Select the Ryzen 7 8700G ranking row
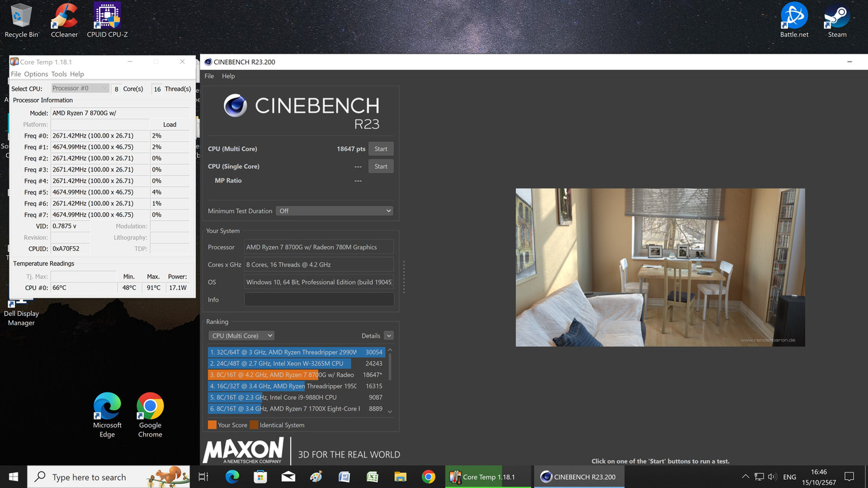868x488 pixels. [x=296, y=375]
